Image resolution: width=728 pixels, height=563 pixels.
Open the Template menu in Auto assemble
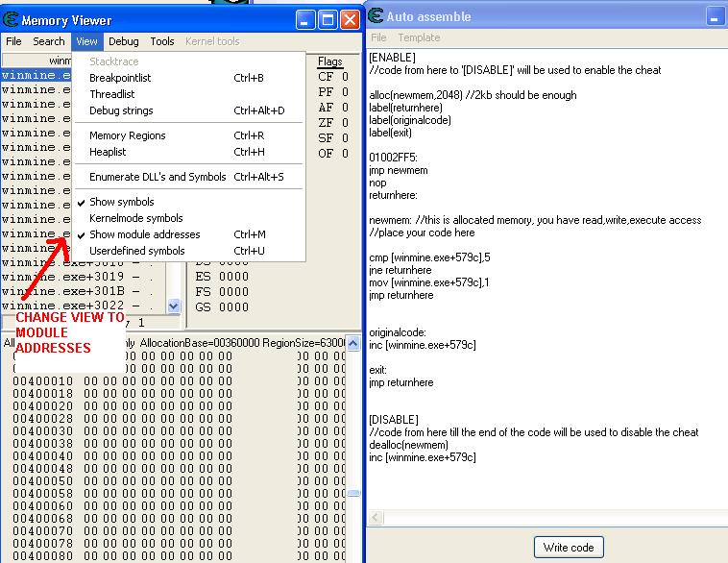[x=419, y=37]
